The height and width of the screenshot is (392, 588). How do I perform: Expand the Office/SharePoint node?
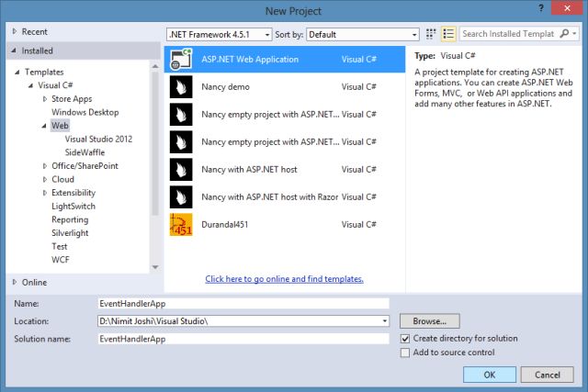tap(45, 166)
